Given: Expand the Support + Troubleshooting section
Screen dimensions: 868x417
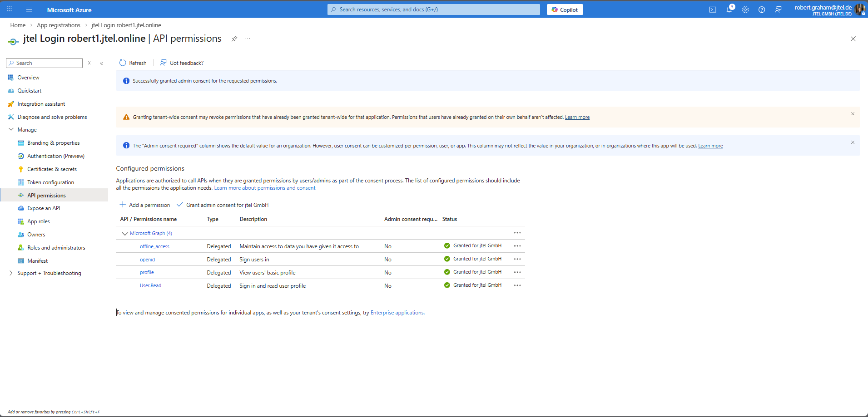Looking at the screenshot, I should pyautogui.click(x=11, y=273).
